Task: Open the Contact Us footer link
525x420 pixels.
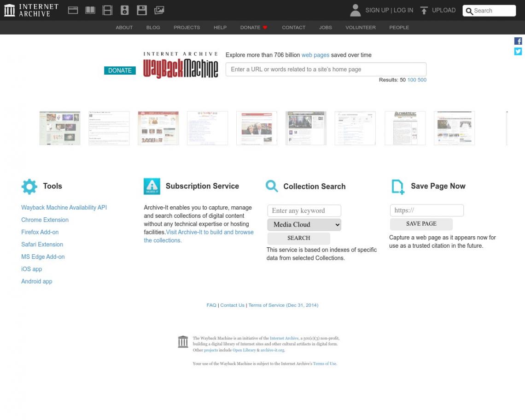Action: (x=233, y=305)
